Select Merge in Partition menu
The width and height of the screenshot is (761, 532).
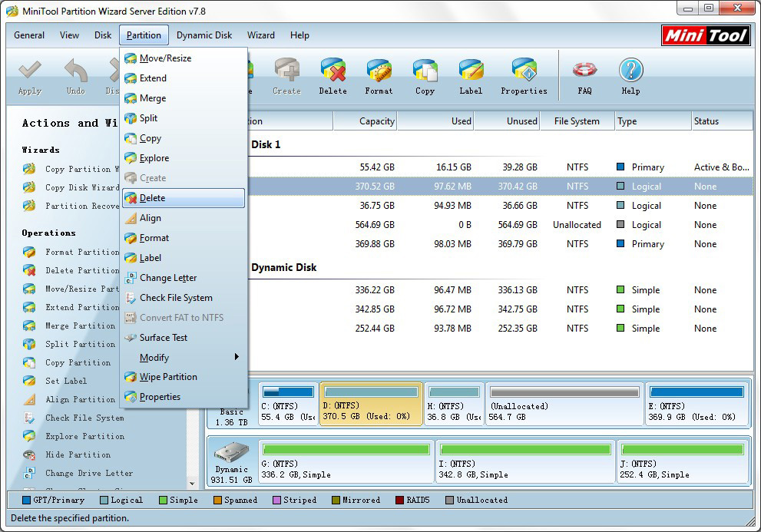(184, 98)
